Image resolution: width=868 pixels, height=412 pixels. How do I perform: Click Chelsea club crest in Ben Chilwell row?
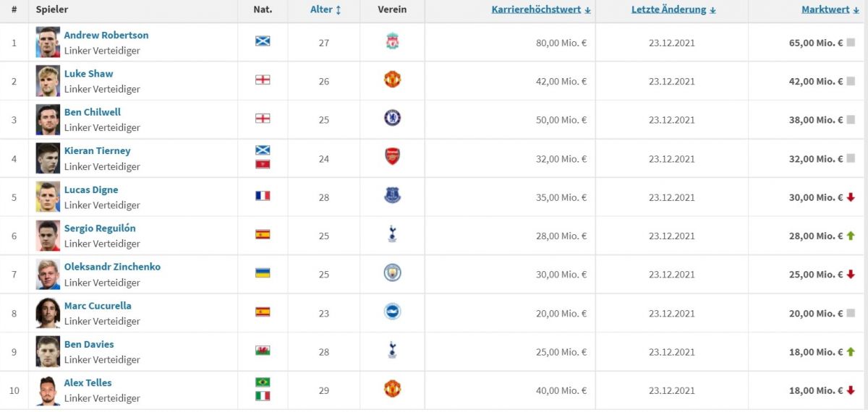coord(392,119)
